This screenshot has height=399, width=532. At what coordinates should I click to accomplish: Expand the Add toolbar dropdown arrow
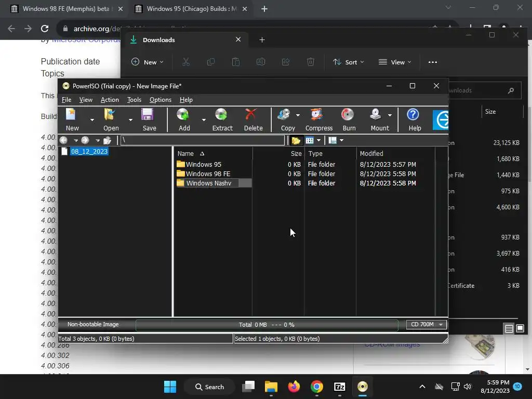204,120
